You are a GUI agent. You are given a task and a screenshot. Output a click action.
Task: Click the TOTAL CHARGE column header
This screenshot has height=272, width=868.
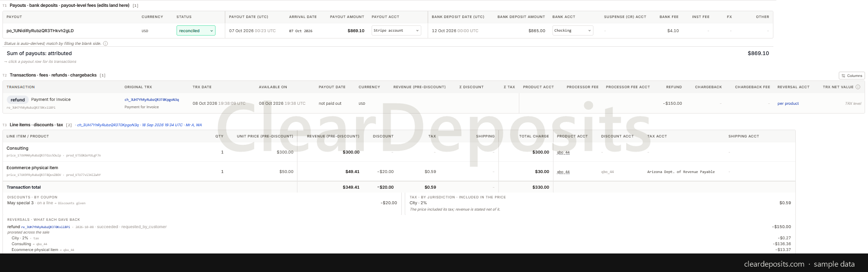(534, 136)
